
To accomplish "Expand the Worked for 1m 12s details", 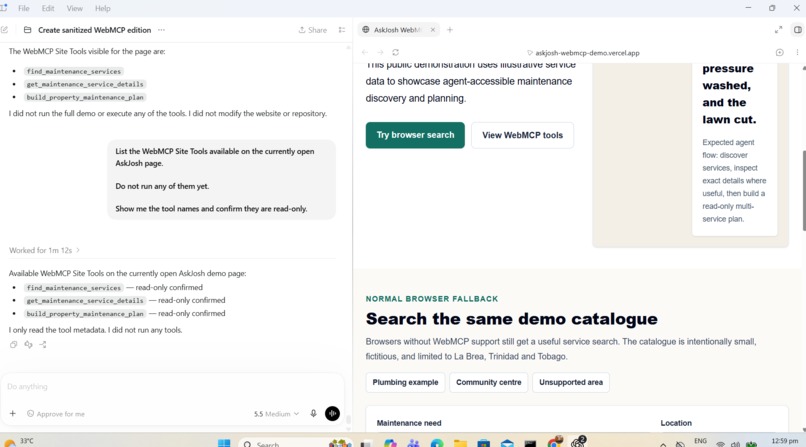I will click(x=44, y=250).
